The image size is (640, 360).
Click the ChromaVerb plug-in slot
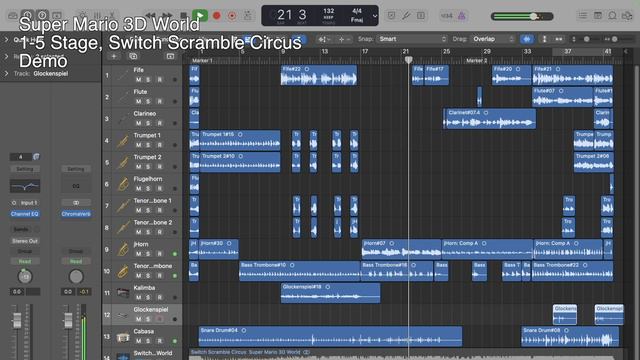pyautogui.click(x=76, y=214)
